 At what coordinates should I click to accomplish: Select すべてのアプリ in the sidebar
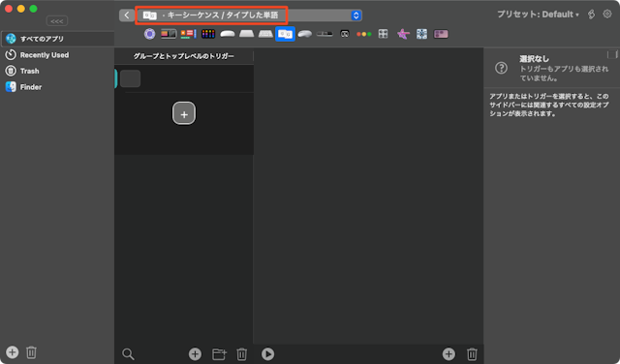(57, 39)
